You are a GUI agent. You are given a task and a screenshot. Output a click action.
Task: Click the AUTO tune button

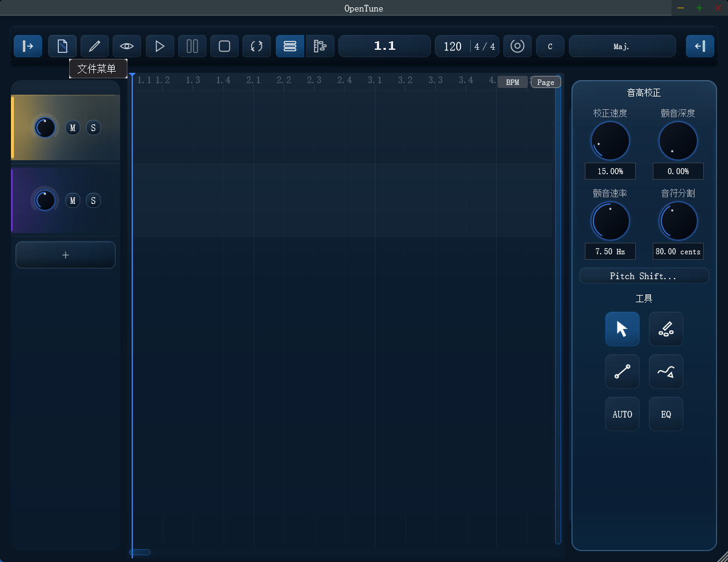pyautogui.click(x=622, y=414)
